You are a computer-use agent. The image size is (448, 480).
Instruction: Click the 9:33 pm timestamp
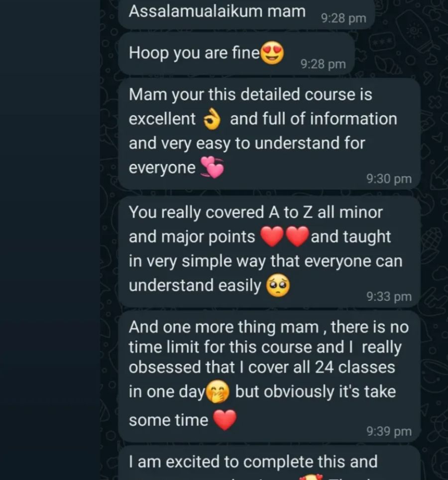389,296
